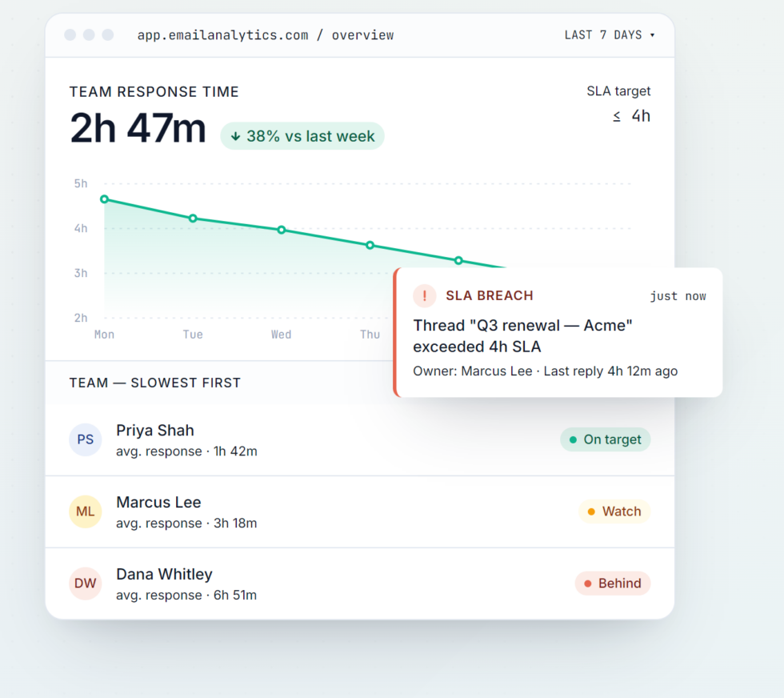
Task: Click the 3h axis label
Action: 81,273
